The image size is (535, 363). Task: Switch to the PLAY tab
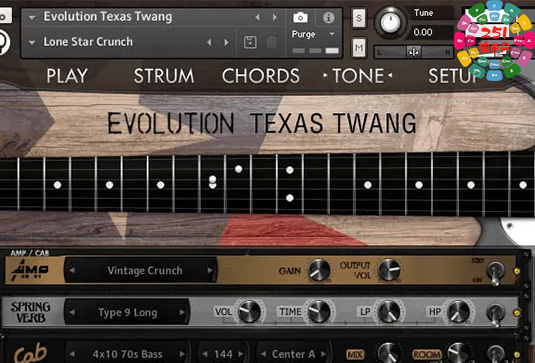pyautogui.click(x=67, y=76)
